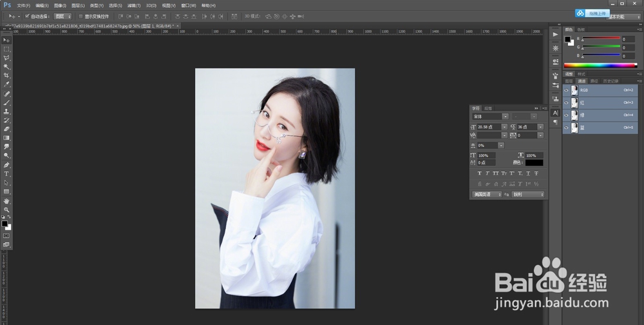Image resolution: width=644 pixels, height=325 pixels.
Task: Toggle Quick Mask mode icon
Action: point(6,236)
